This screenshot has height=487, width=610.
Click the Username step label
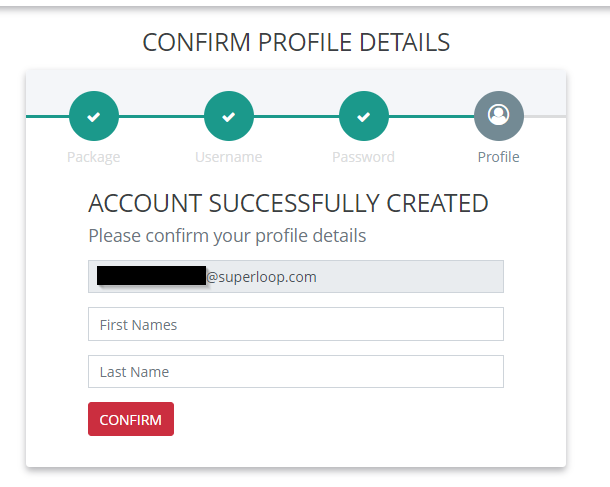pyautogui.click(x=229, y=157)
